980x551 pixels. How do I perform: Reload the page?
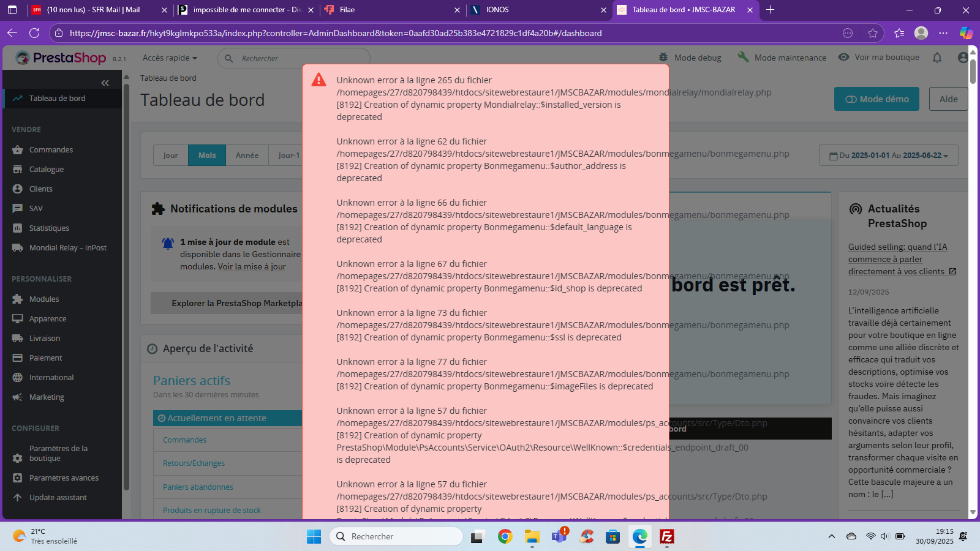pos(34,33)
